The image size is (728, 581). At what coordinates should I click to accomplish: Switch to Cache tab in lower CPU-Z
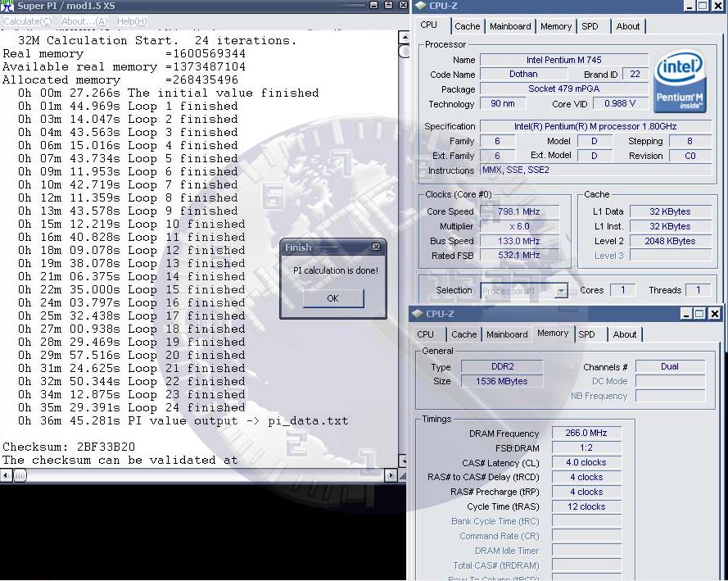point(463,334)
